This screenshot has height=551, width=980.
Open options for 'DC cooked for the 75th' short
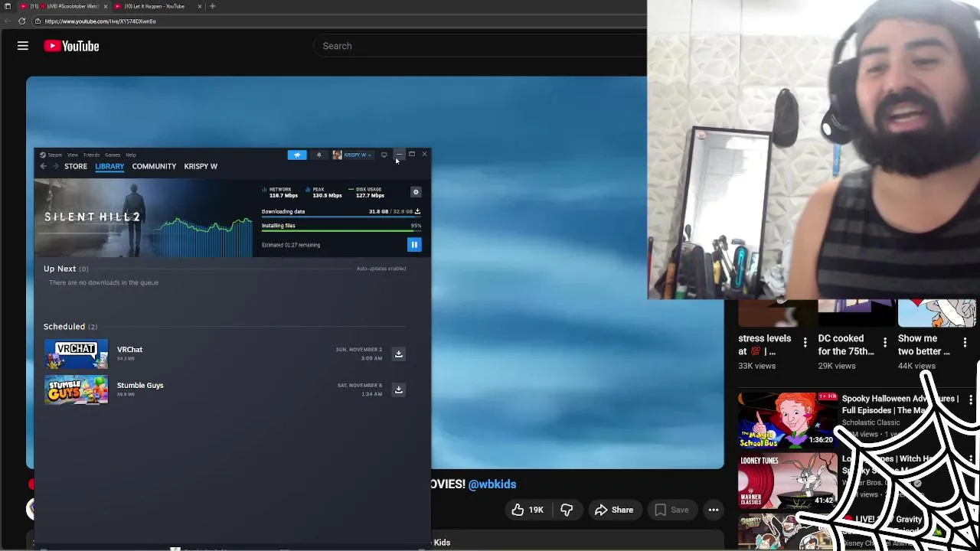click(x=885, y=343)
